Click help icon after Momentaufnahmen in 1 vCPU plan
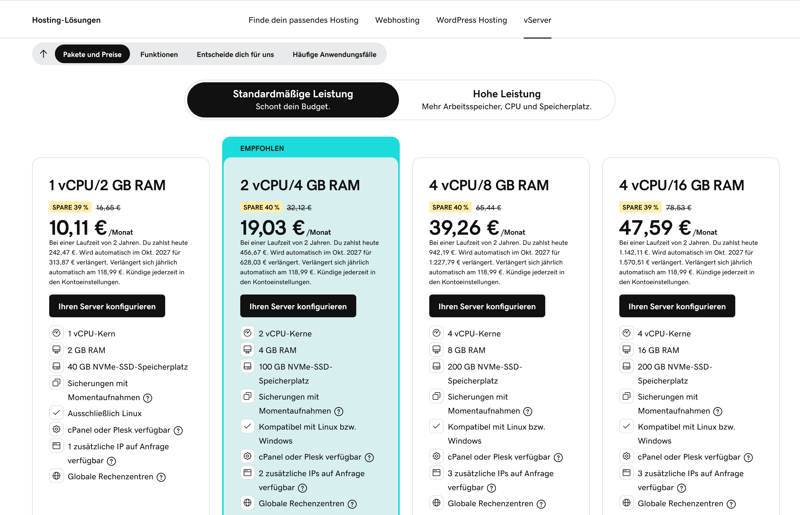The height and width of the screenshot is (515, 800). tap(147, 398)
